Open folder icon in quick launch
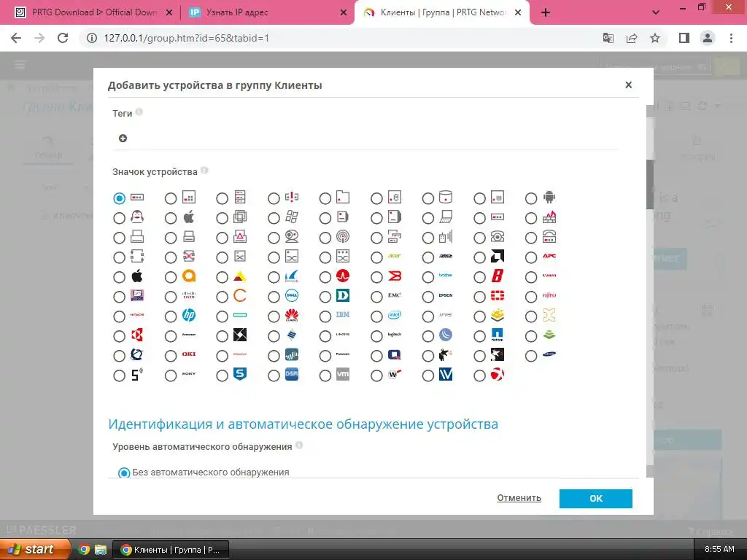Image resolution: width=747 pixels, height=560 pixels. click(100, 550)
